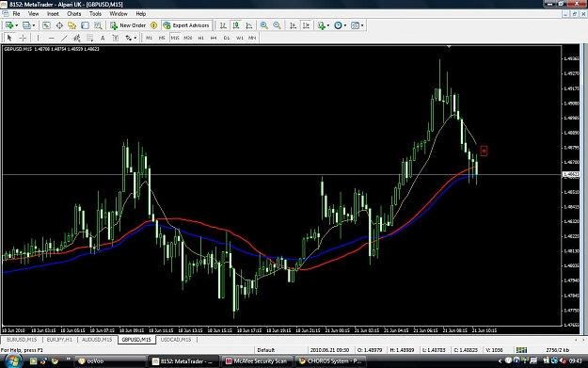Select the MN timeframe button
The width and height of the screenshot is (588, 368).
pyautogui.click(x=252, y=38)
